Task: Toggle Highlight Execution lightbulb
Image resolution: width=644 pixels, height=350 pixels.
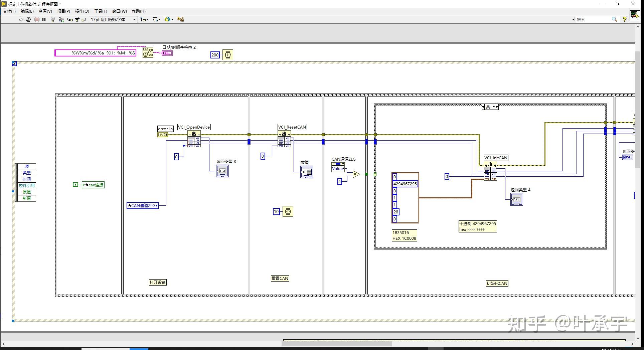Action: click(x=52, y=19)
